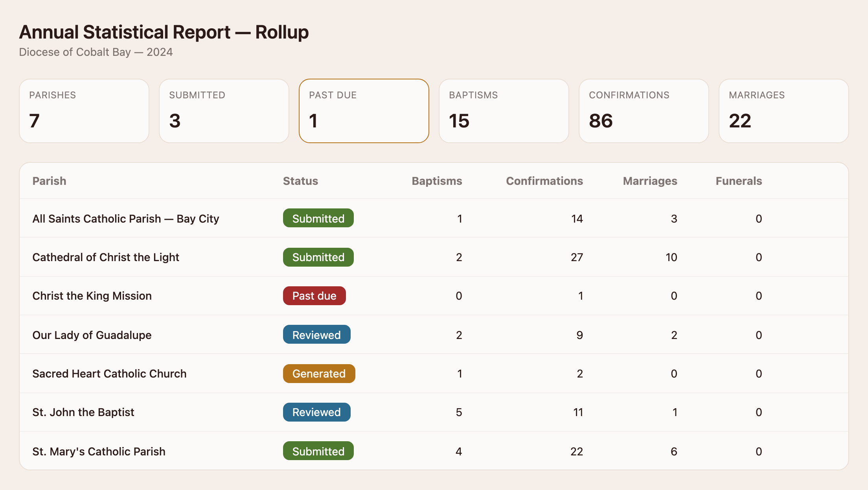Click funerals value for Sacred Heart row
This screenshot has width=868, height=490.
click(759, 374)
